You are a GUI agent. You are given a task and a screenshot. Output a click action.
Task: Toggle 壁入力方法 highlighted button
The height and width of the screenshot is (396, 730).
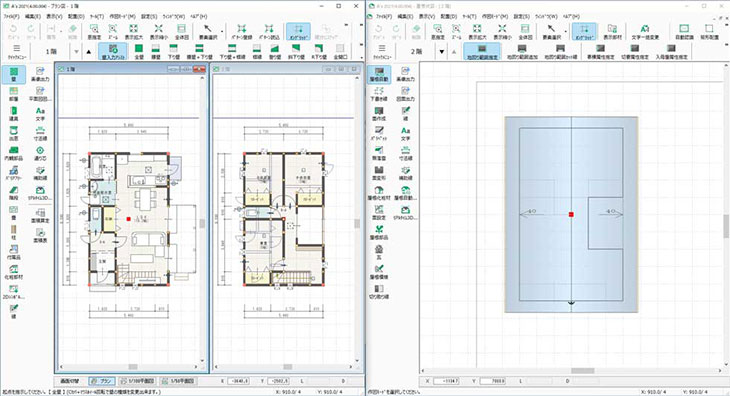[113, 52]
